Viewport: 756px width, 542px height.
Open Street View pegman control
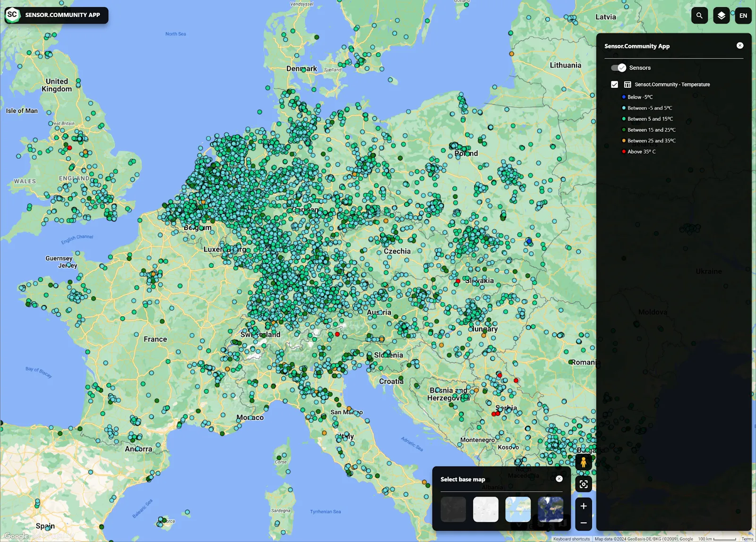[x=584, y=462]
